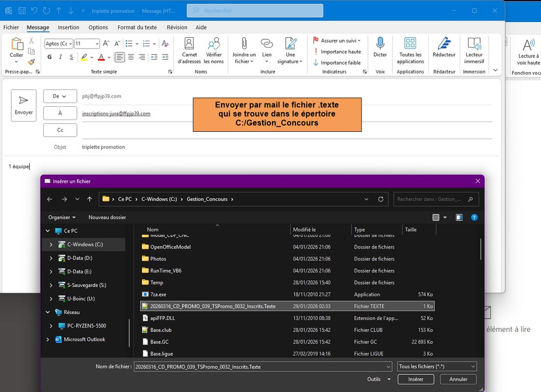This screenshot has height=392, width=541.
Task: Expand the D-Data (D:) drive tree
Action: [x=51, y=258]
